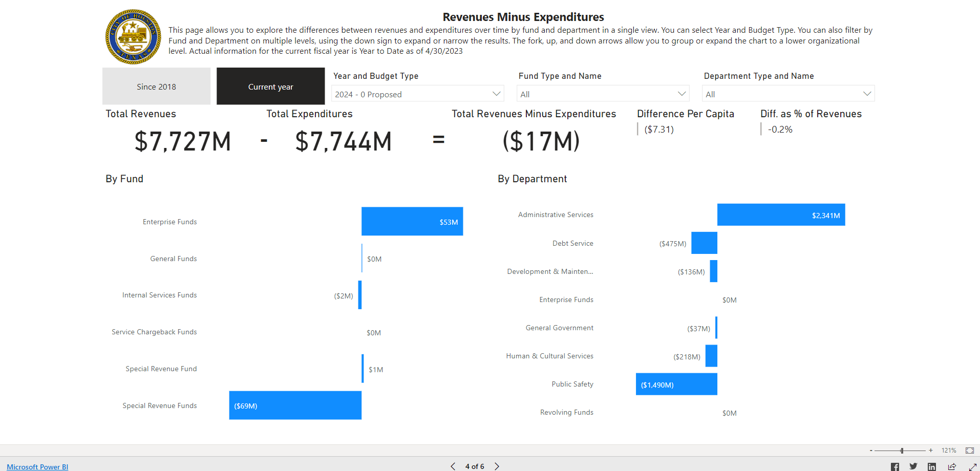This screenshot has height=471, width=980.
Task: Open the Fund Type and Name dropdown
Action: click(603, 94)
